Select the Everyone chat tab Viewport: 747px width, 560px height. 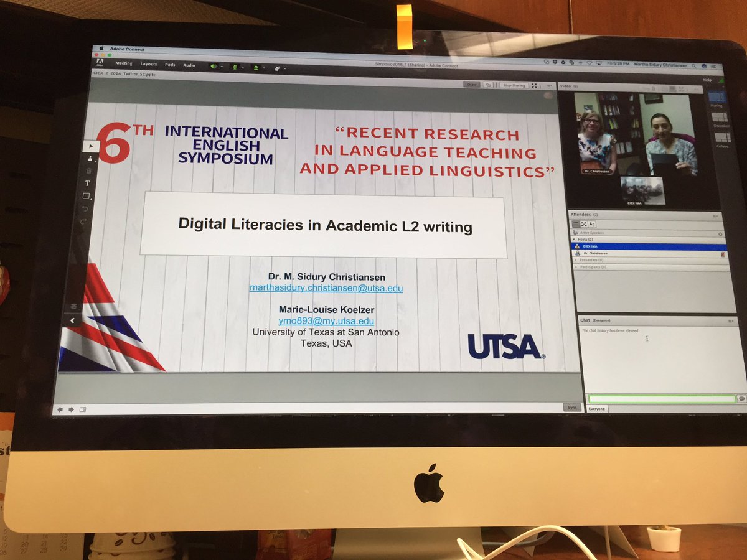point(596,409)
